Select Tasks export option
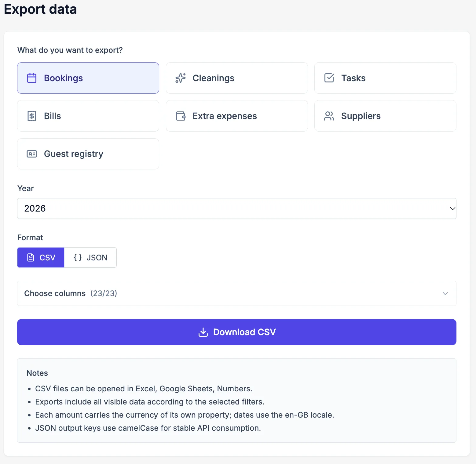The width and height of the screenshot is (476, 464). click(385, 78)
